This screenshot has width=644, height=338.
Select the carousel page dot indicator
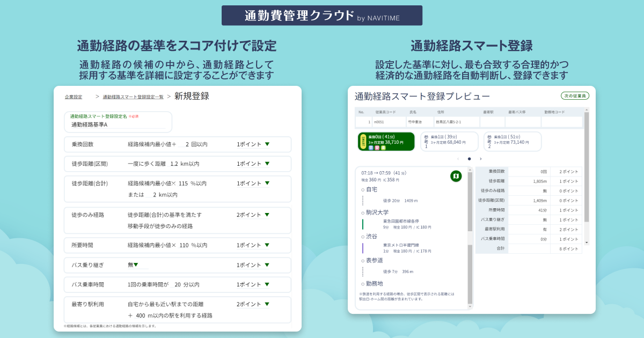[469, 159]
